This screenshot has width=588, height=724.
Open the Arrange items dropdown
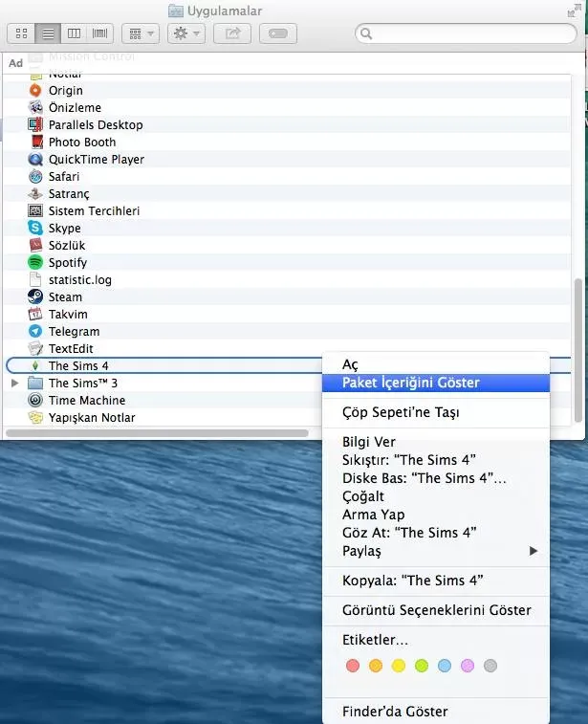141,33
